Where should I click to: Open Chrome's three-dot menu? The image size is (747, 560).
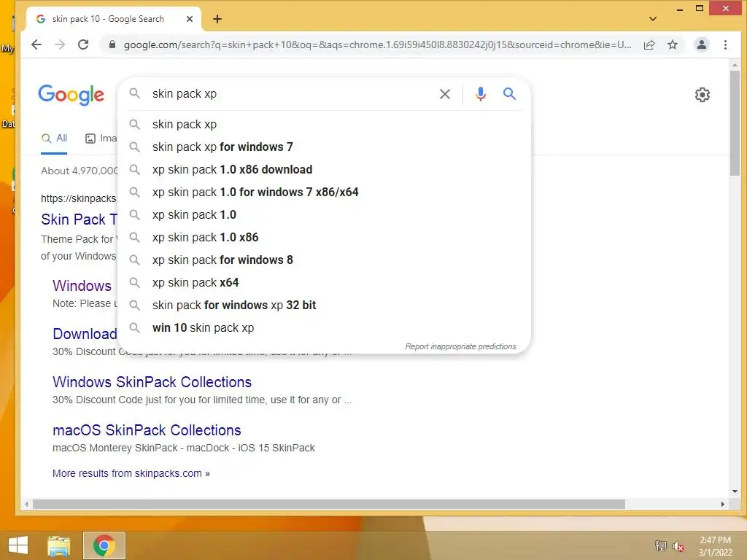(x=725, y=44)
